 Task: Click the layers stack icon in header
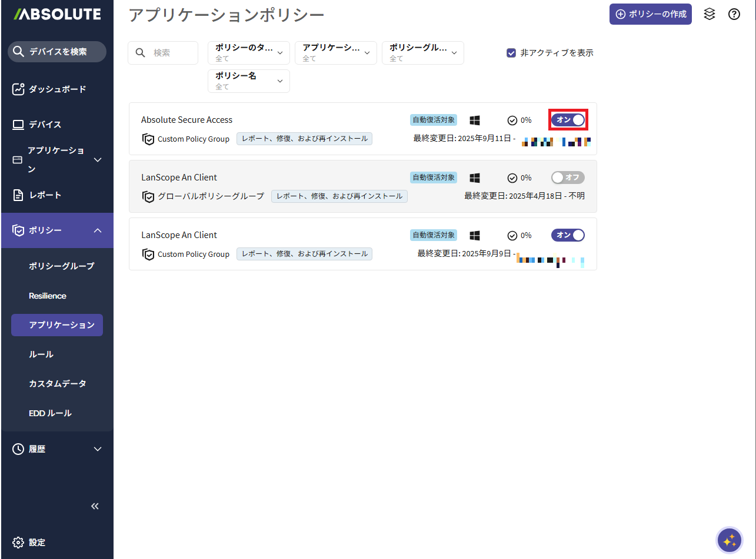(710, 14)
